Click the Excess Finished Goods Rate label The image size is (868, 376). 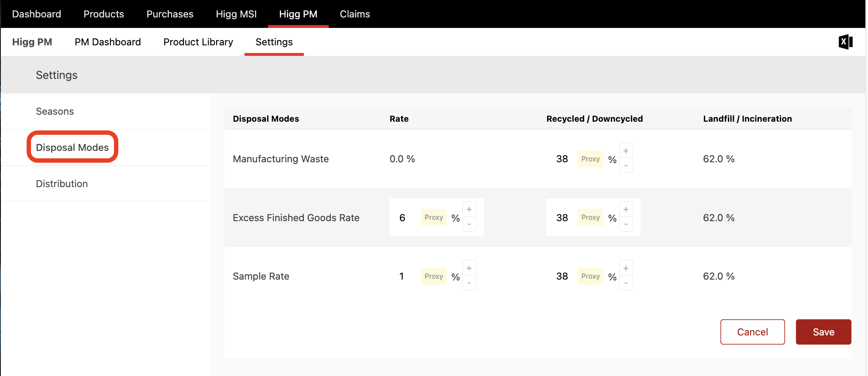[296, 218]
